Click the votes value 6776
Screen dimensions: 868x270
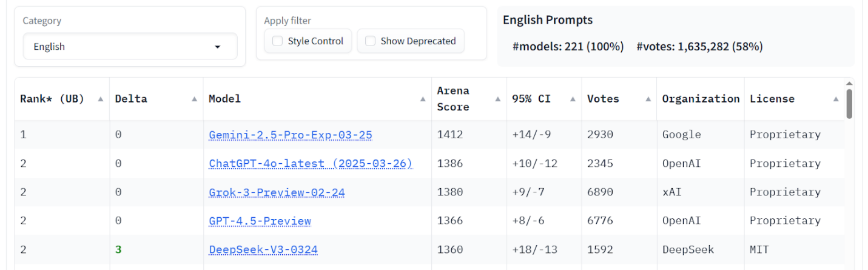600,221
